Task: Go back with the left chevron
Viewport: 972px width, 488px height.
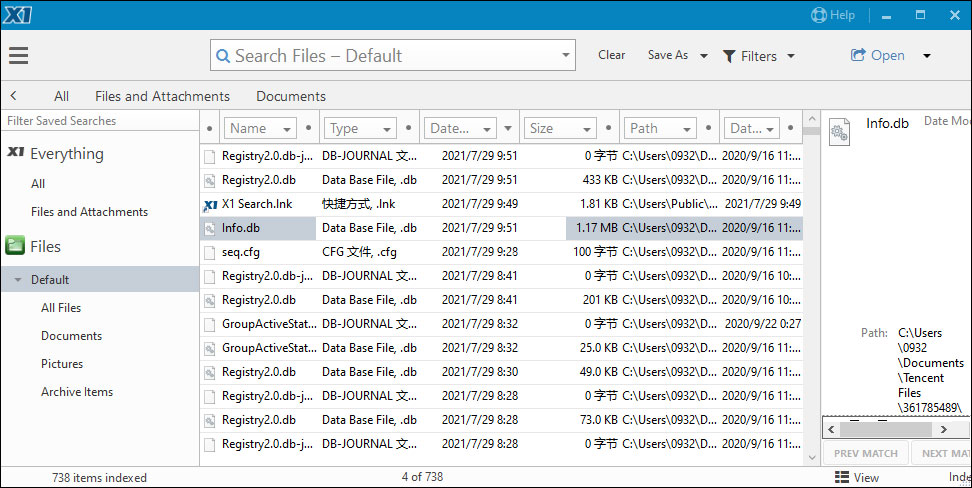Action: click(14, 96)
